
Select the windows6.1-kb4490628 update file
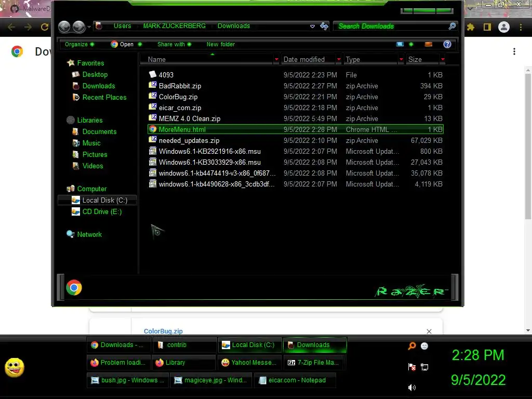tap(296, 184)
